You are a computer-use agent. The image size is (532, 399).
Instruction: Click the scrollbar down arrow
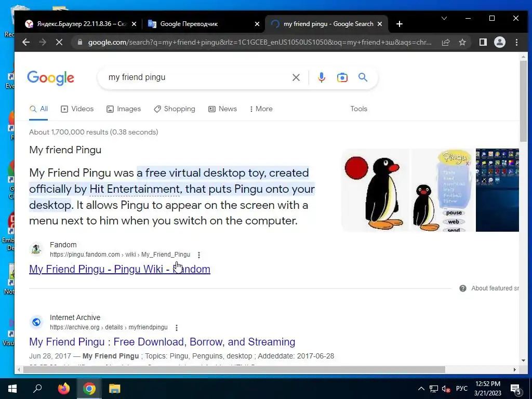(524, 361)
